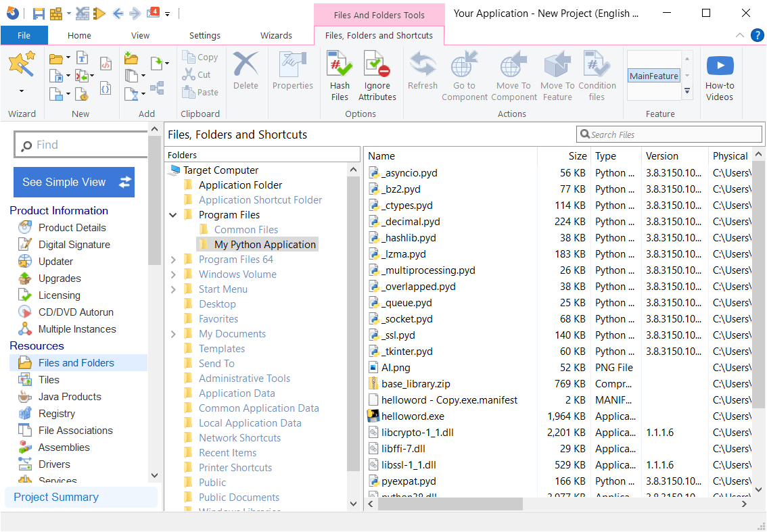Screen dimensions: 767x532
Task: Click the Build icon in the quick toolbar
Action: point(56,12)
